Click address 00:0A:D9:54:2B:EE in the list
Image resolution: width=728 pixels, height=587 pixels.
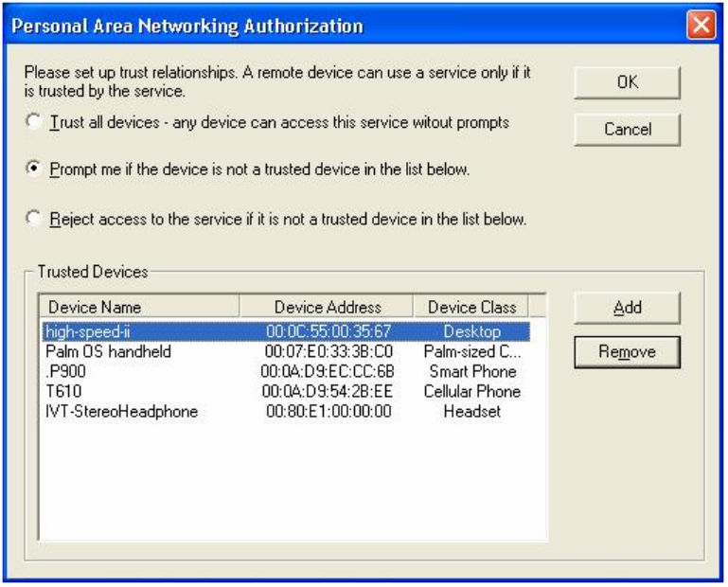tap(328, 392)
